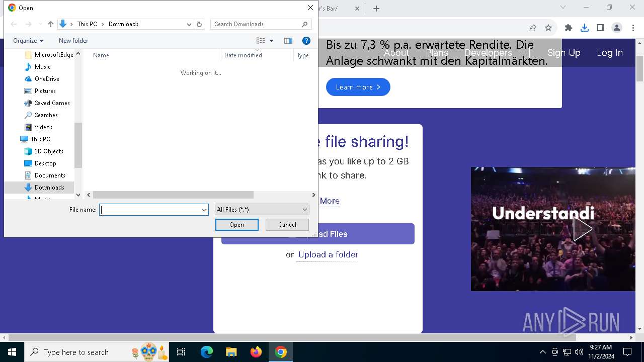
Task: Select Music folder in navigation tree
Action: (43, 67)
